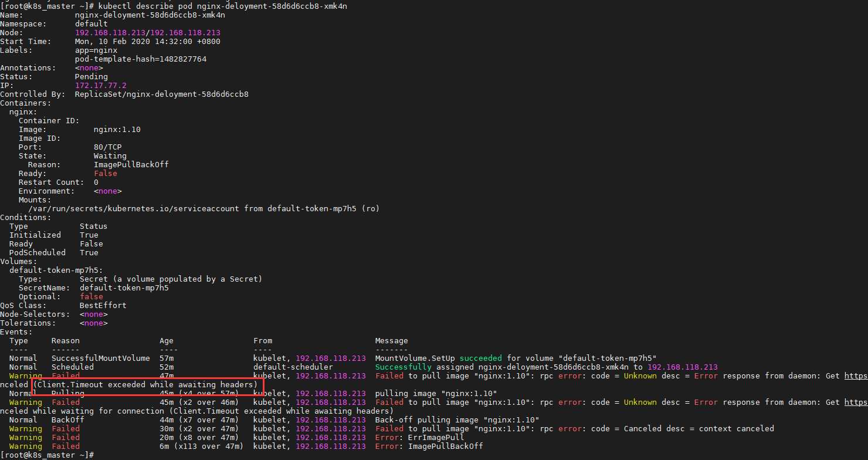Click the Reason value 'ImagePullBackOff' under State
The image size is (868, 460).
[x=131, y=164]
